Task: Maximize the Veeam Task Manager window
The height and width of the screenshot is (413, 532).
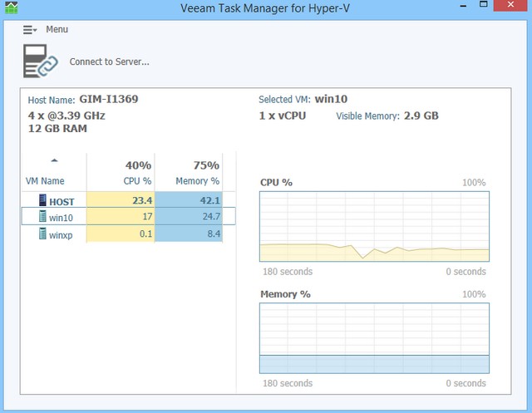Action: pyautogui.click(x=483, y=4)
